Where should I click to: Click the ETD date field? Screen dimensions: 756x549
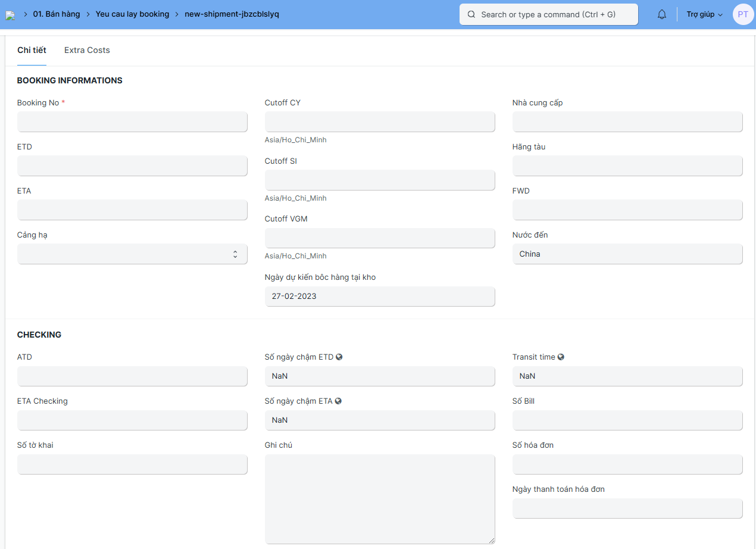pyautogui.click(x=132, y=166)
